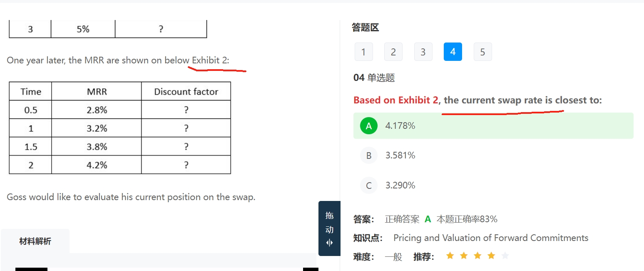Open the 材料解析 tab
The width and height of the screenshot is (644, 271).
point(35,241)
